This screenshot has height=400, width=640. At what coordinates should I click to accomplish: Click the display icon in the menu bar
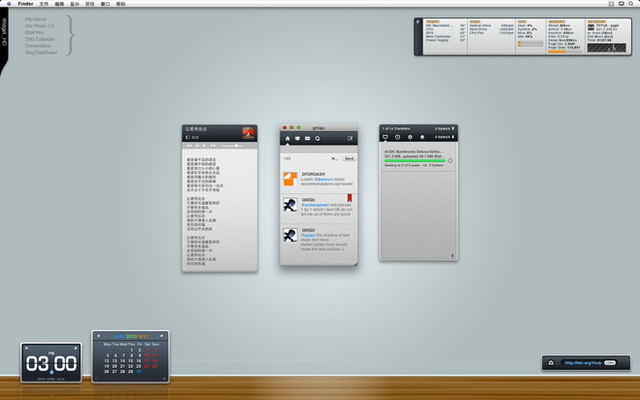pos(621,4)
